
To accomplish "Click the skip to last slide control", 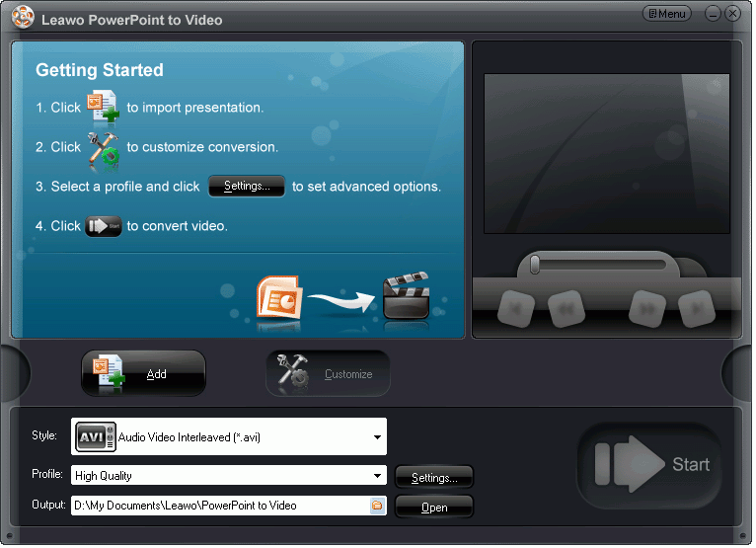I will point(696,309).
